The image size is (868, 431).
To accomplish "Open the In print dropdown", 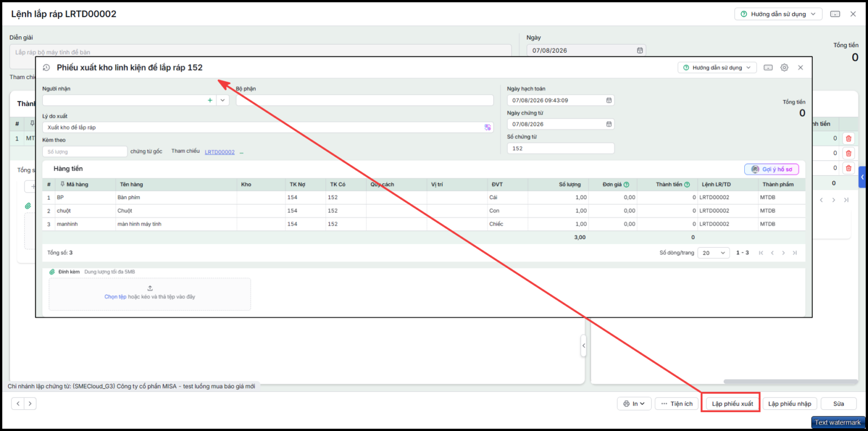I will [x=634, y=404].
